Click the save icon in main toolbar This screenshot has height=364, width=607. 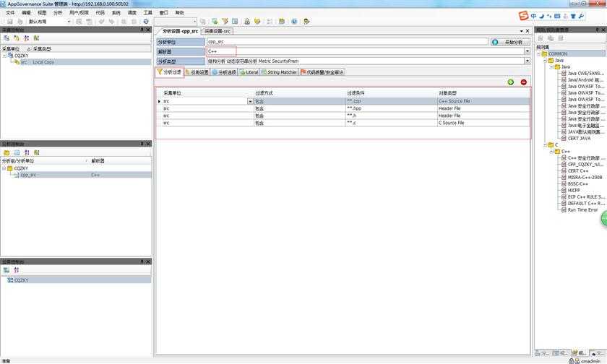click(10, 22)
